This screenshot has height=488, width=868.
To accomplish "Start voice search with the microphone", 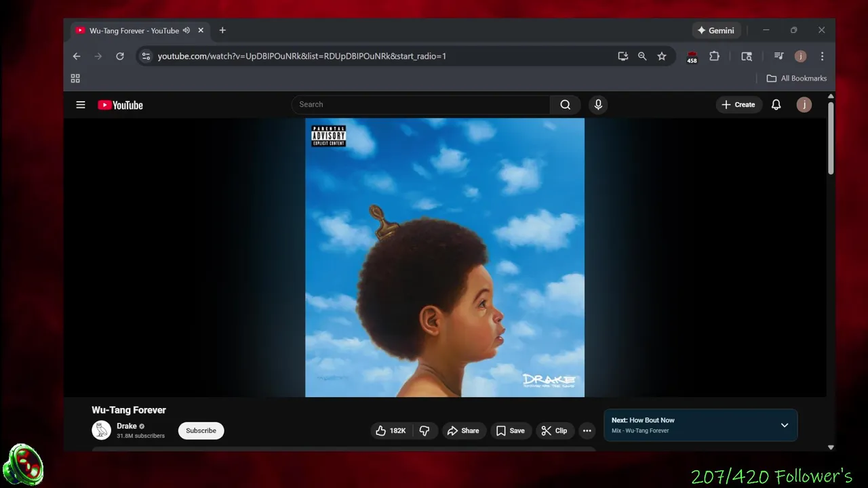I will coord(598,104).
